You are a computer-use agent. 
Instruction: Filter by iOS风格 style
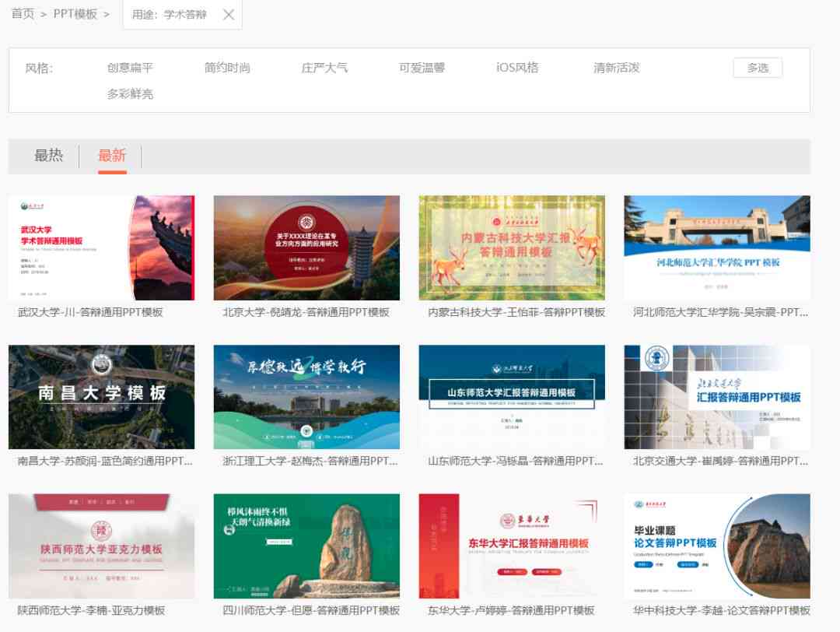[517, 68]
